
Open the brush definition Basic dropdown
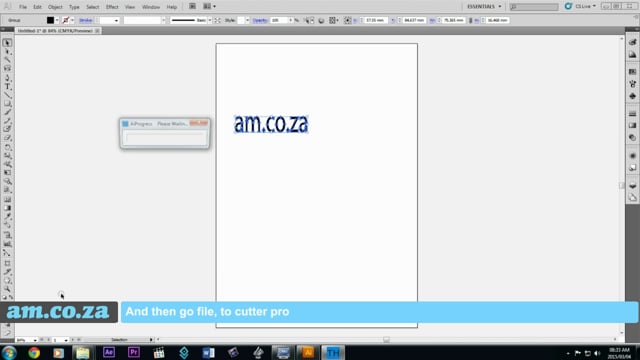(210, 20)
